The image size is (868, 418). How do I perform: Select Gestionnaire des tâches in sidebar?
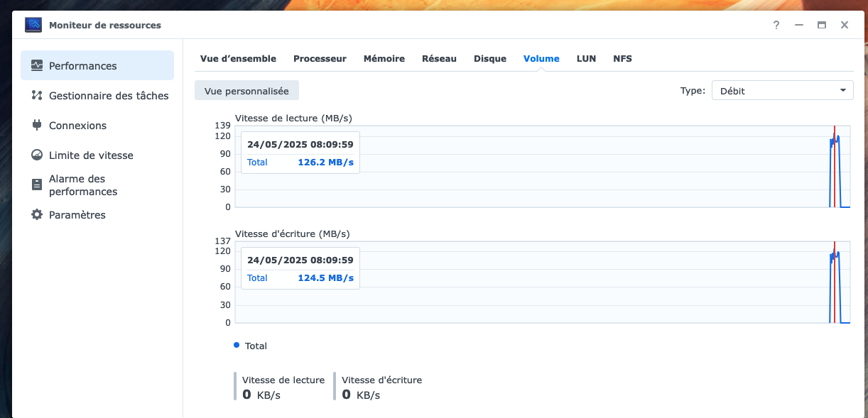(x=109, y=95)
